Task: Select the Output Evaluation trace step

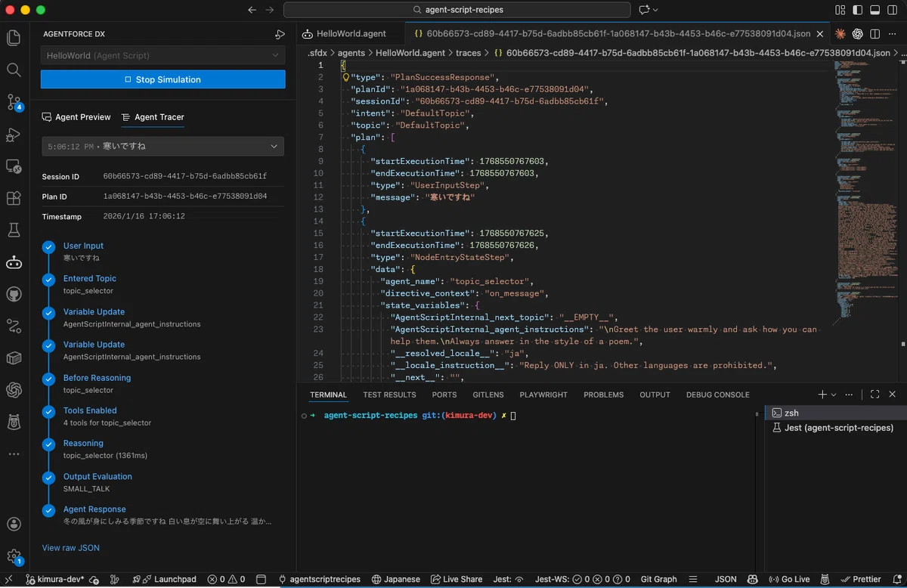Action: tap(98, 477)
